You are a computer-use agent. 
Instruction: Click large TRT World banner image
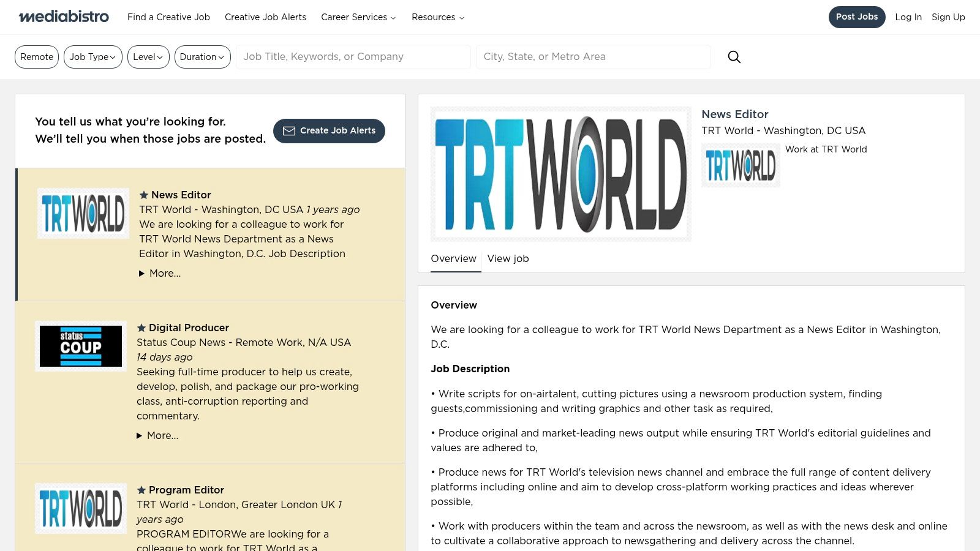point(561,174)
